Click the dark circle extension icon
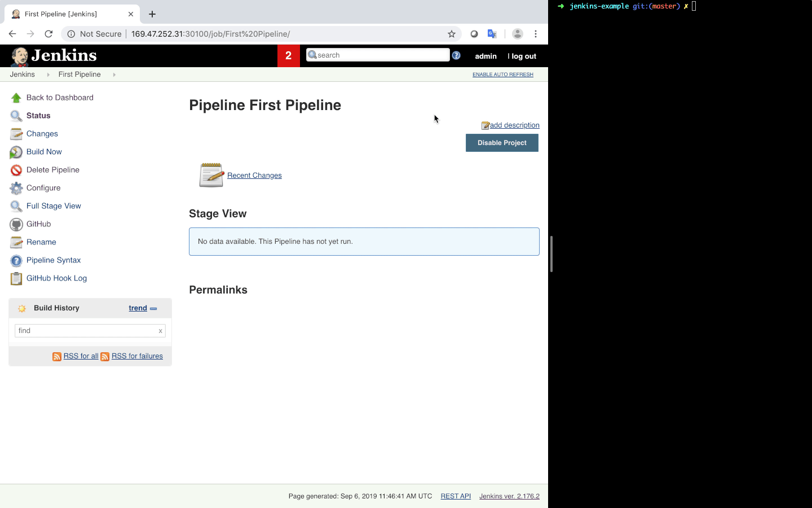This screenshot has height=508, width=812. 474,34
